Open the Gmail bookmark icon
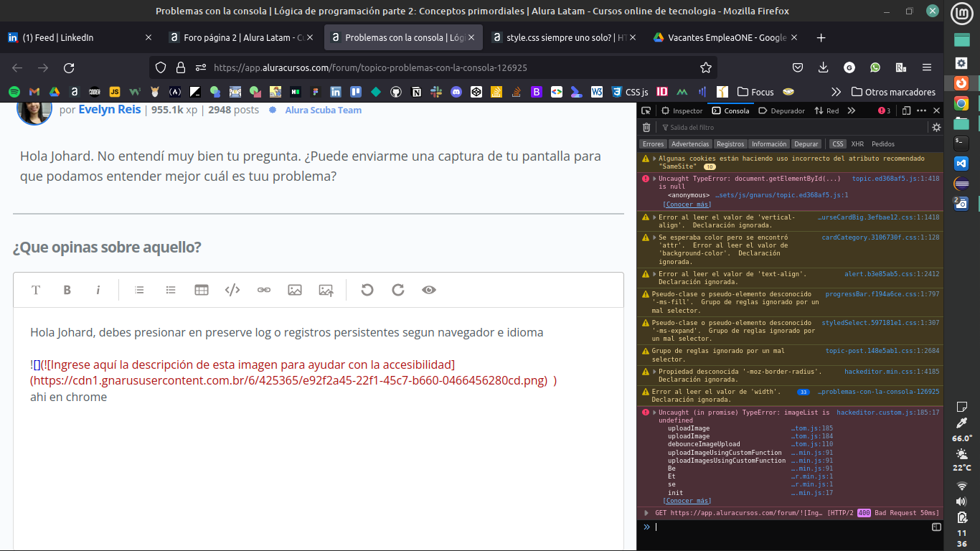This screenshot has height=551, width=980. point(34,92)
